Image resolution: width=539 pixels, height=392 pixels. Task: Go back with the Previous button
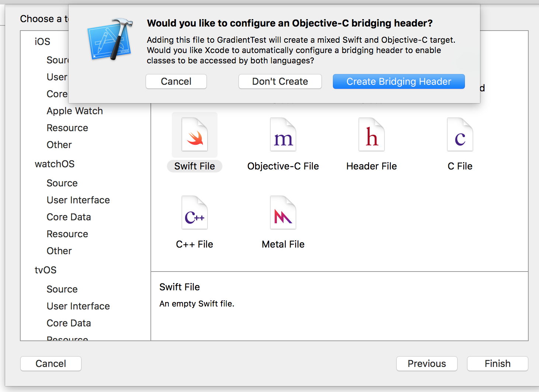click(x=427, y=364)
